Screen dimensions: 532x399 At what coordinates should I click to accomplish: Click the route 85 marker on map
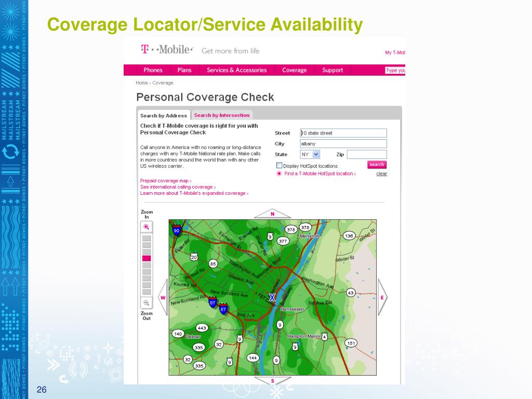213,263
